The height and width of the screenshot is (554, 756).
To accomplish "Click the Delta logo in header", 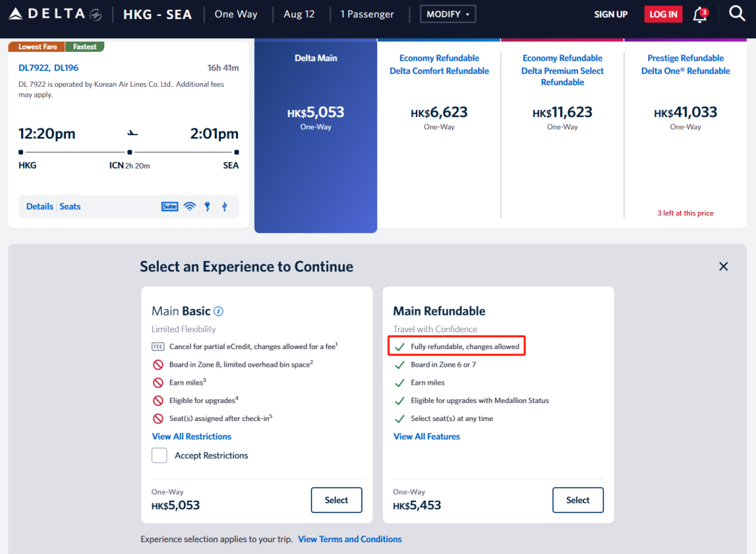I will [x=55, y=14].
